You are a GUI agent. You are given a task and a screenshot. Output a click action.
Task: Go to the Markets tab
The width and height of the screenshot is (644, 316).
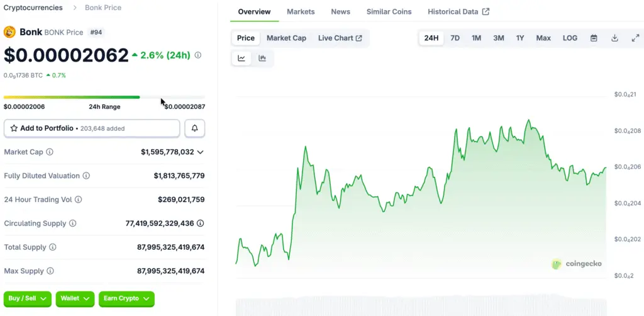(x=301, y=12)
